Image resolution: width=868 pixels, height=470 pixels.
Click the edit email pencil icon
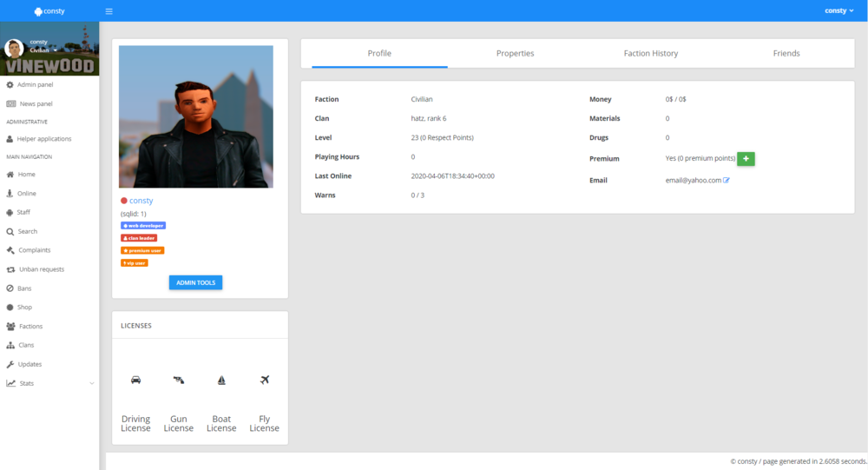(727, 180)
